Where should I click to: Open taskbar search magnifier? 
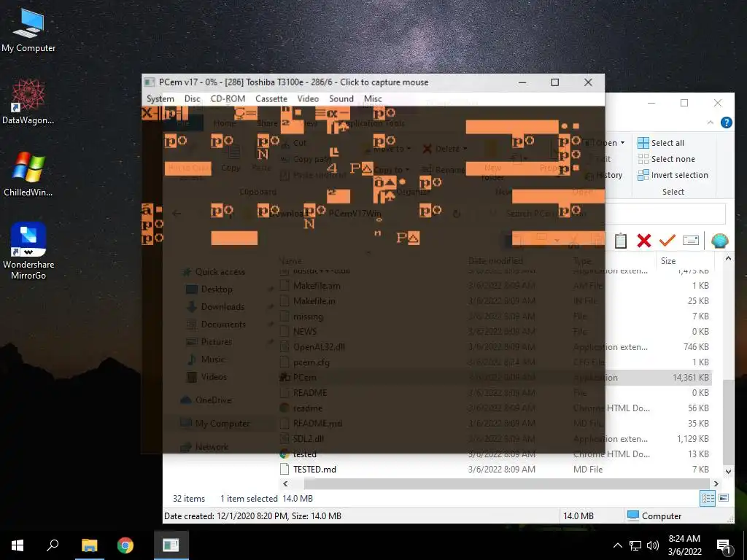click(x=53, y=545)
